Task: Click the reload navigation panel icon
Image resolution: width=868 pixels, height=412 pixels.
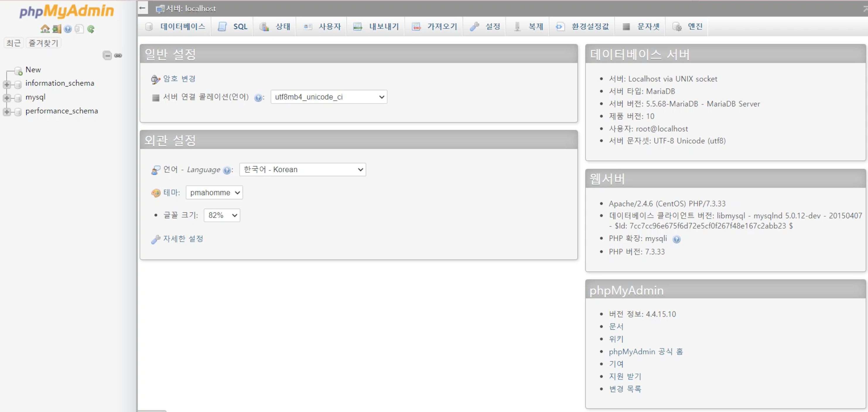Action: [91, 29]
